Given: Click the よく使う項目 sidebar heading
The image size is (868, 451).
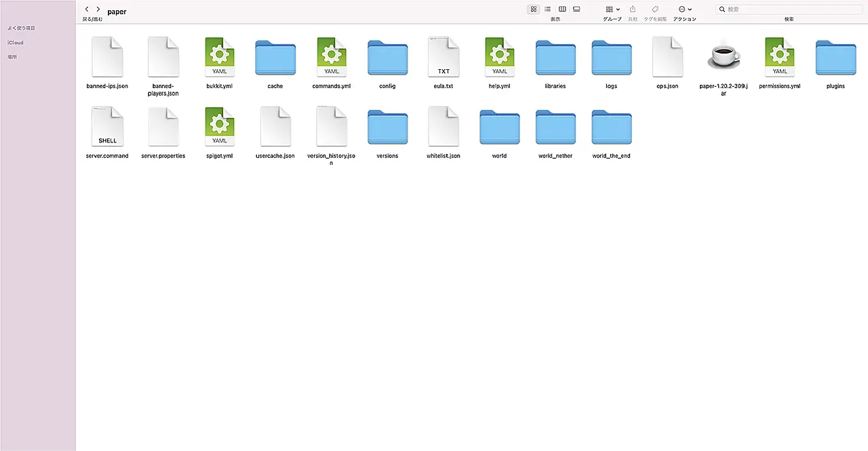Looking at the screenshot, I should pyautogui.click(x=21, y=28).
